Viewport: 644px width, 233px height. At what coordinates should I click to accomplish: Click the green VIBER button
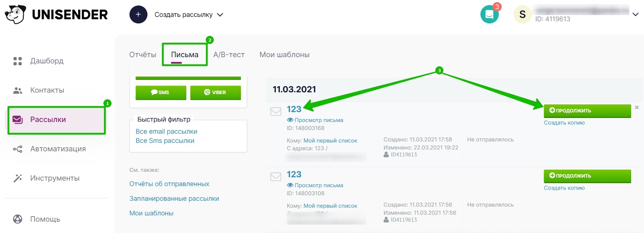(215, 93)
